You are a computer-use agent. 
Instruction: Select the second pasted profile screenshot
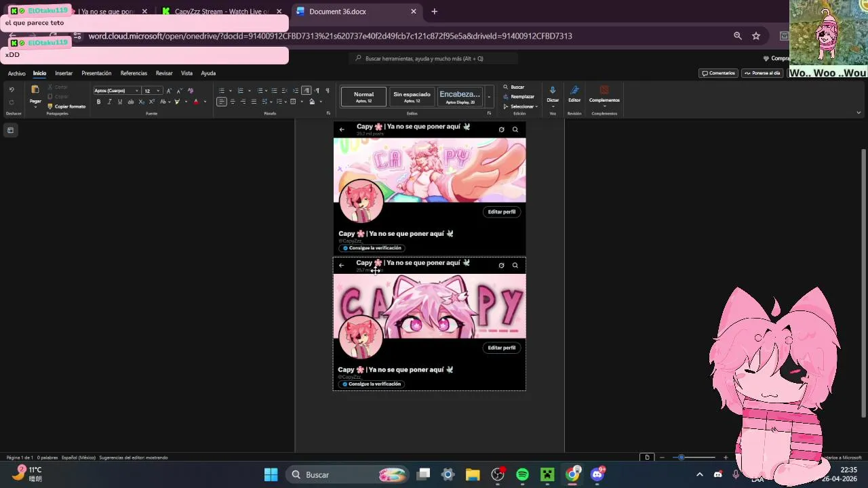429,323
